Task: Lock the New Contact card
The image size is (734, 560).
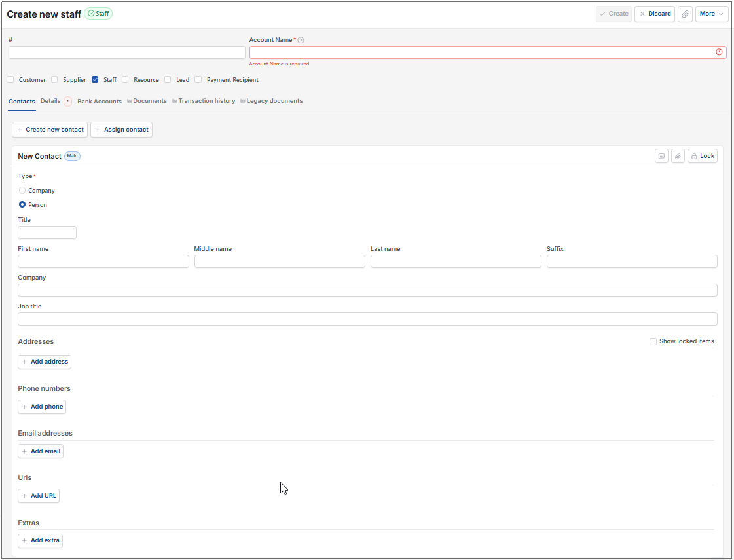Action: coord(703,156)
